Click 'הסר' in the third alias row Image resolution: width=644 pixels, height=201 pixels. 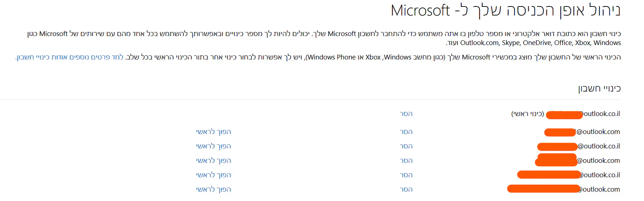[x=406, y=146]
